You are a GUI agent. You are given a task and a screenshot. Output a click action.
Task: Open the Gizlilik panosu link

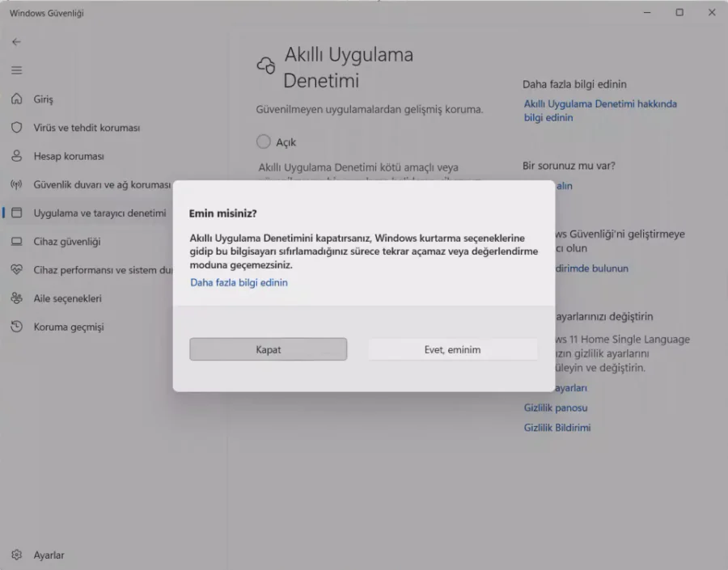point(554,407)
